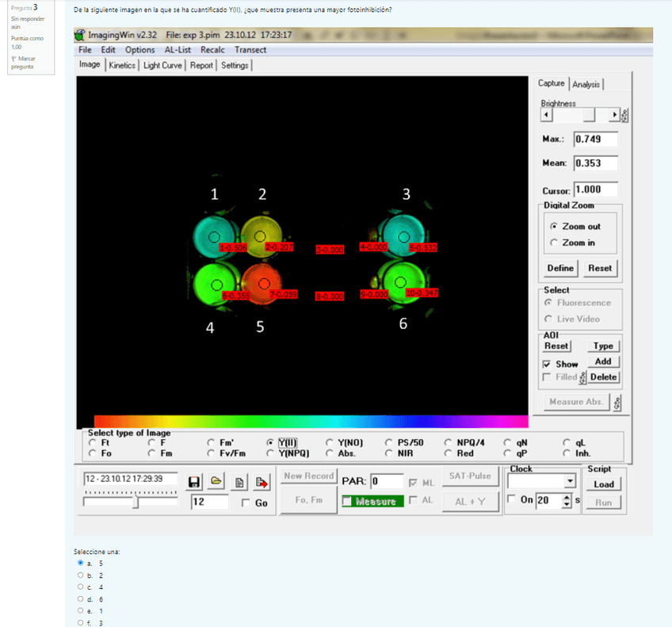Increase the Clock interval stepper
Viewport: 672px width, 627px height.
pos(565,496)
